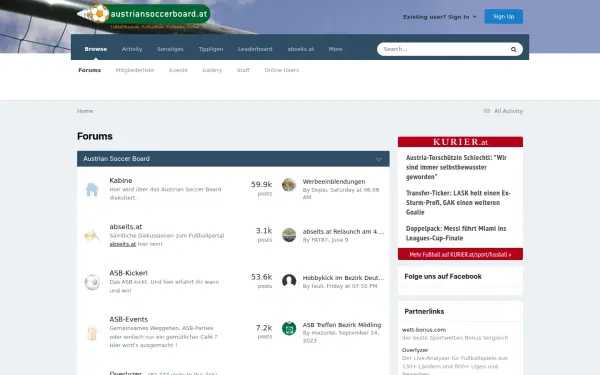Open the ASB-Events forum
The height and width of the screenshot is (375, 600).
pos(129,319)
